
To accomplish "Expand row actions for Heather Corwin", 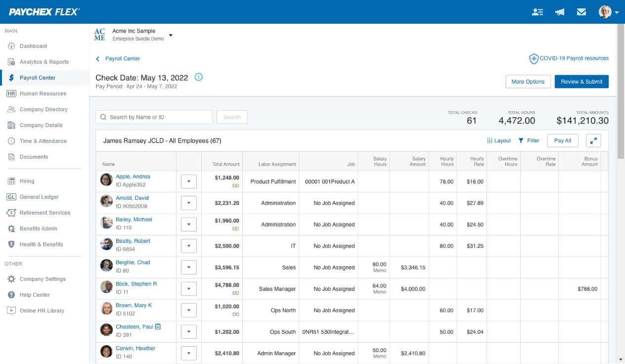I will (x=188, y=353).
